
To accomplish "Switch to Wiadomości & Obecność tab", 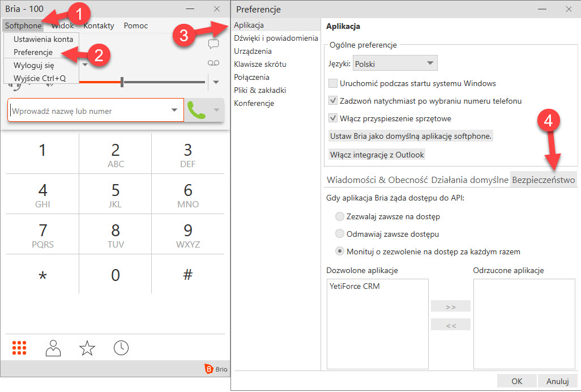I will tap(377, 180).
